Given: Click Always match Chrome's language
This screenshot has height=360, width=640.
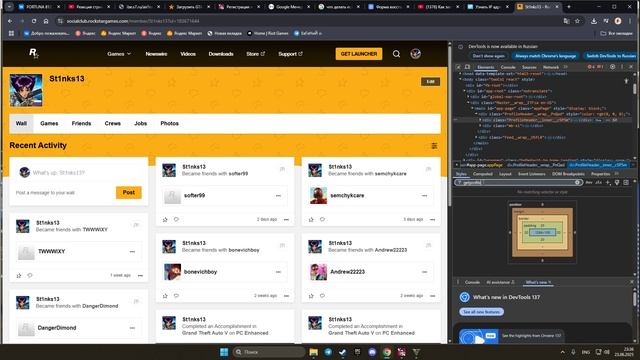Looking at the screenshot, I should coord(546,56).
